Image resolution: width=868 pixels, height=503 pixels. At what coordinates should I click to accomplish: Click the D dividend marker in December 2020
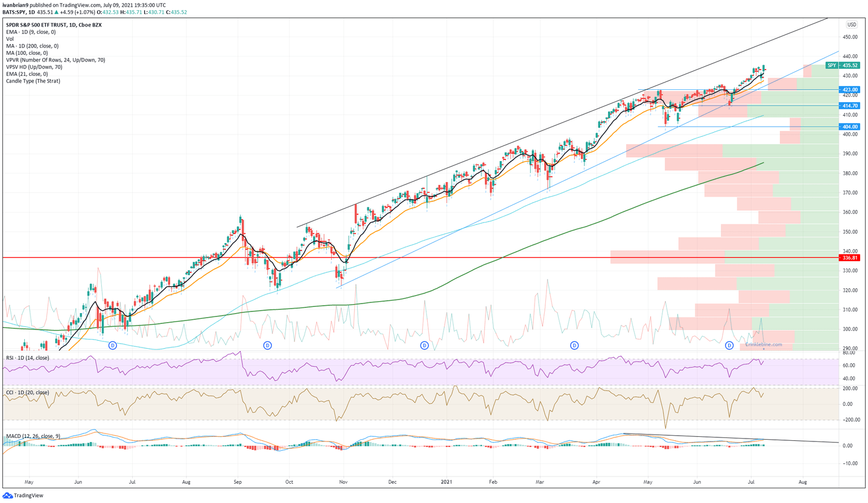[x=424, y=345]
